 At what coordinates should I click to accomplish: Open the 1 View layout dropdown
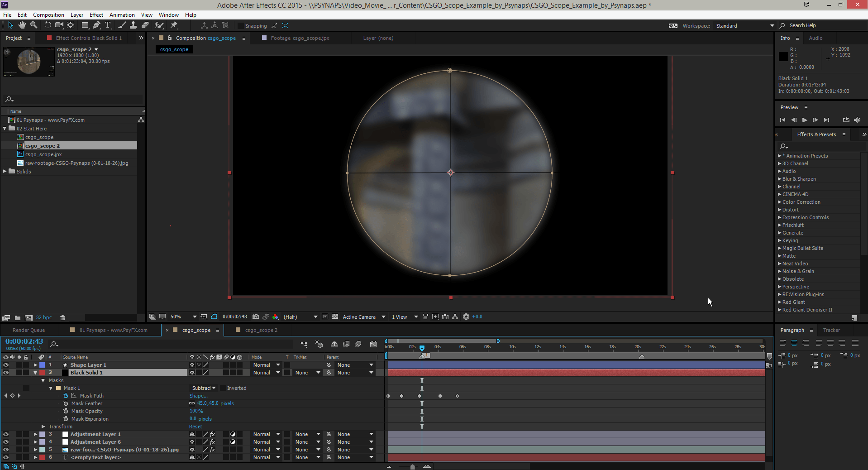pos(405,317)
